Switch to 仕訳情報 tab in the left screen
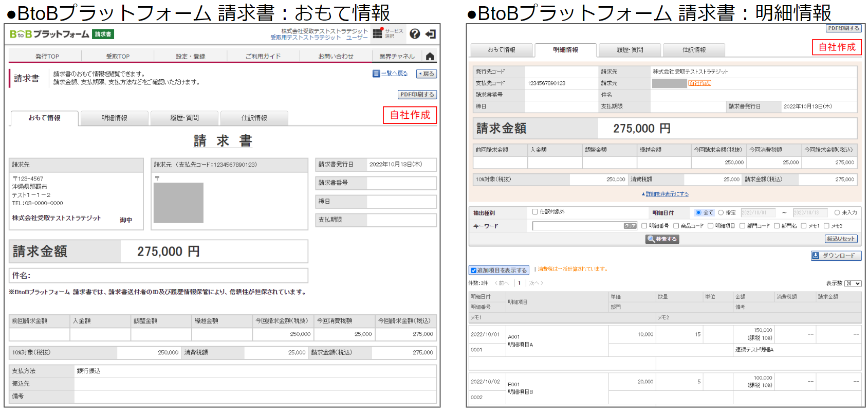868x412 pixels. click(x=254, y=118)
